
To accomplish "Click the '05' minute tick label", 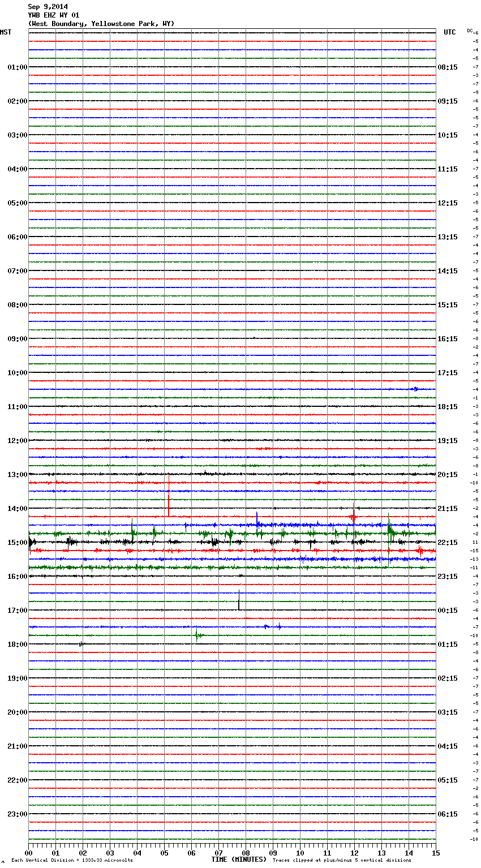I will (x=164, y=853).
